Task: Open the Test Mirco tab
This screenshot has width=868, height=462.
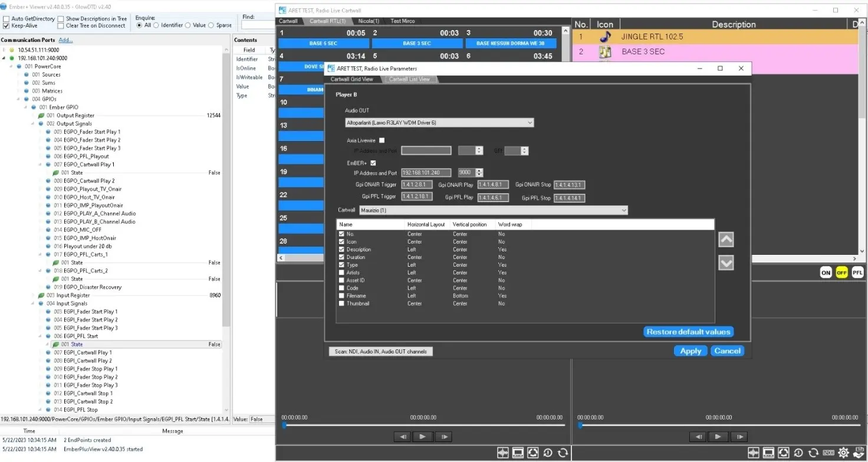Action: (402, 21)
